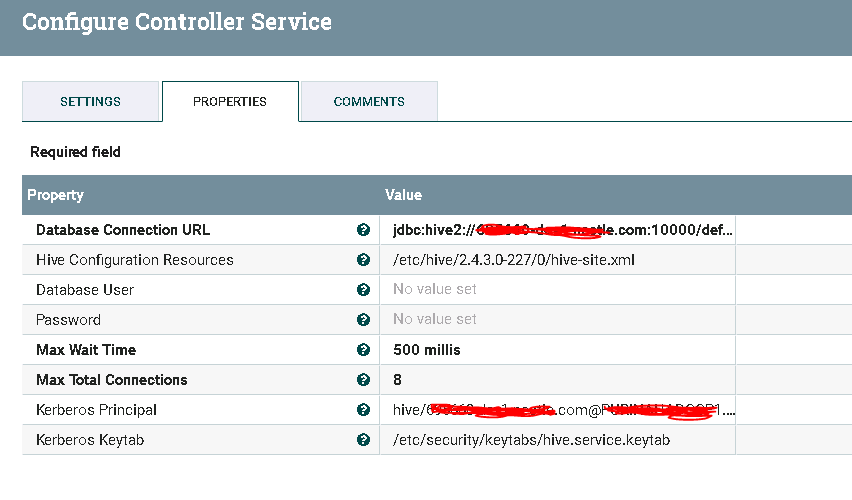The height and width of the screenshot is (500, 852).
Task: Click help icon for Database Connection URL
Action: (363, 230)
